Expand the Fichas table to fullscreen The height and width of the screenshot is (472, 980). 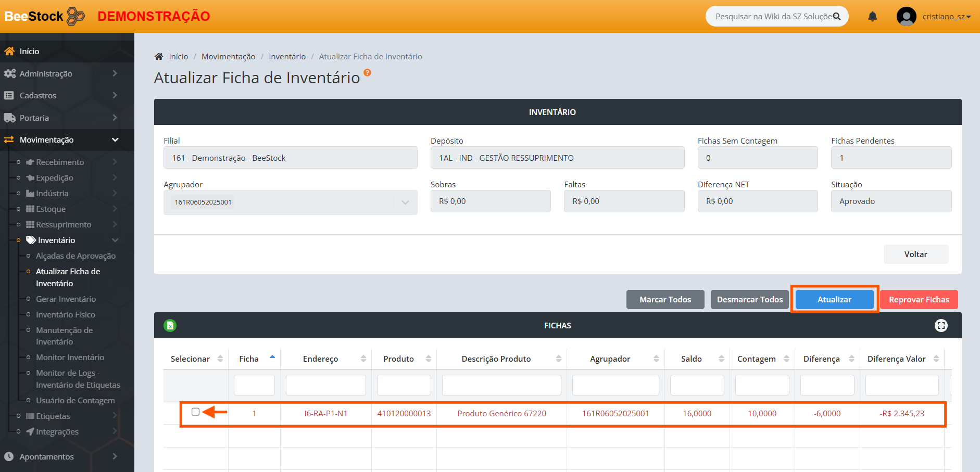(940, 326)
